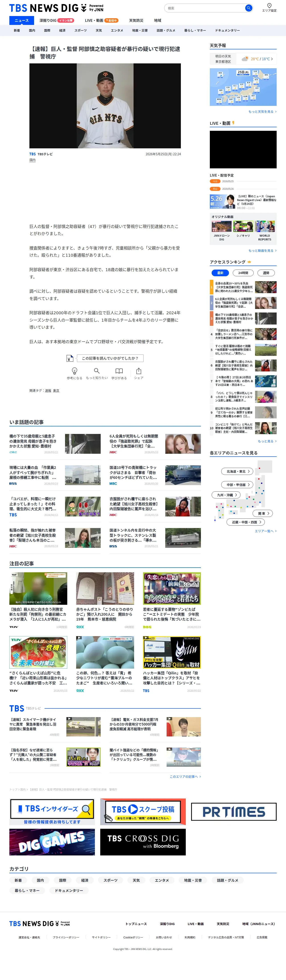This screenshot has height=980, width=286.
Task: Expand the 九州・沖縄 area button
Action: click(x=226, y=495)
